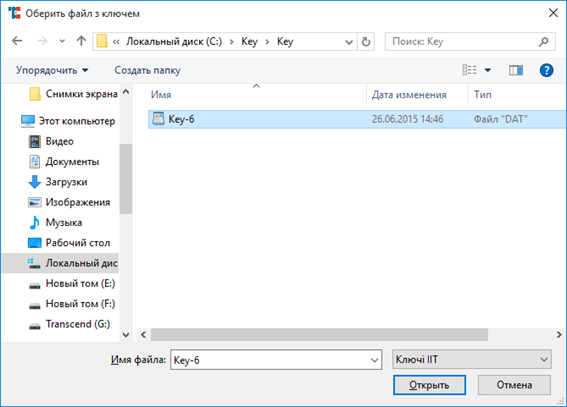Expand the address bar history dropdown
567x407 pixels.
pyautogui.click(x=349, y=42)
